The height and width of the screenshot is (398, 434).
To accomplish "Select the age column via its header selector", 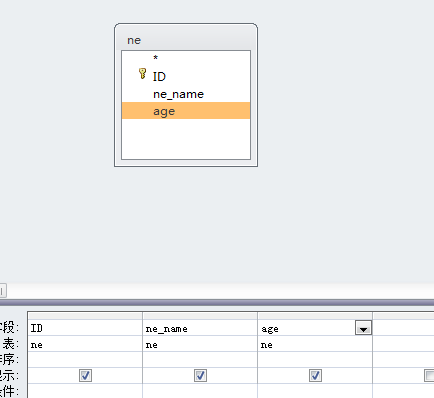I will [315, 316].
